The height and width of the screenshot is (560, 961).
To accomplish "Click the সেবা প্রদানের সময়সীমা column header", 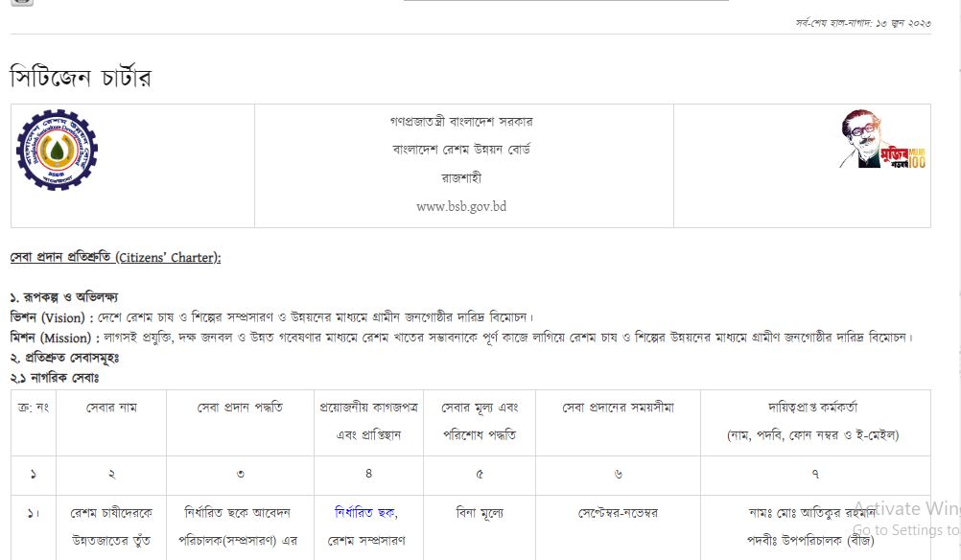I will point(618,408).
